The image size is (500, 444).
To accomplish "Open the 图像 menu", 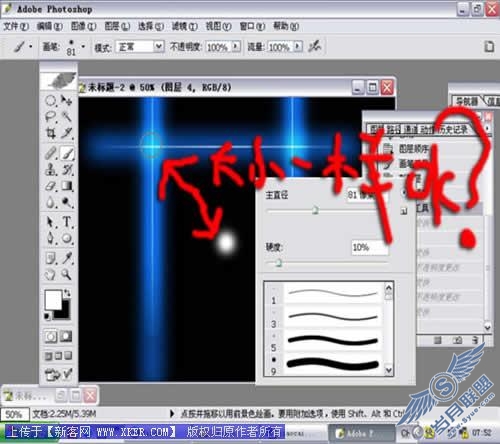I will pos(83,26).
